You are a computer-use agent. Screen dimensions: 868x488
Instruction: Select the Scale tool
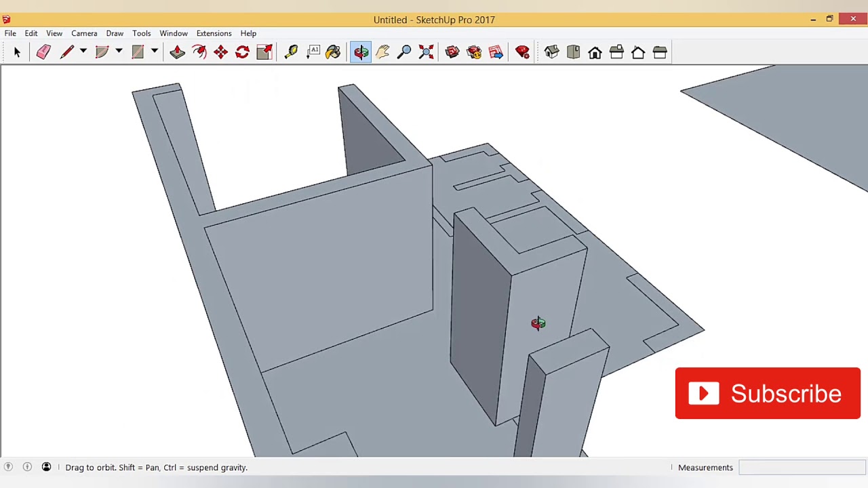[x=264, y=52]
